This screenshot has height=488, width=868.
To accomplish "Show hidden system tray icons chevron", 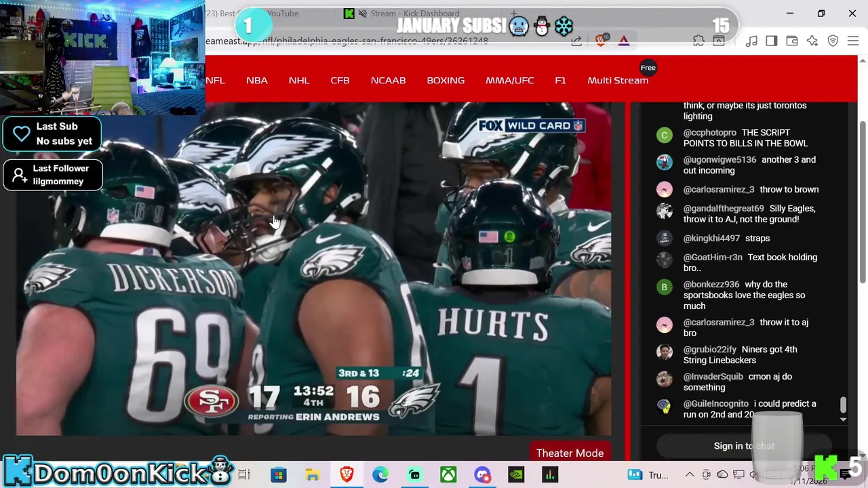I will [690, 474].
